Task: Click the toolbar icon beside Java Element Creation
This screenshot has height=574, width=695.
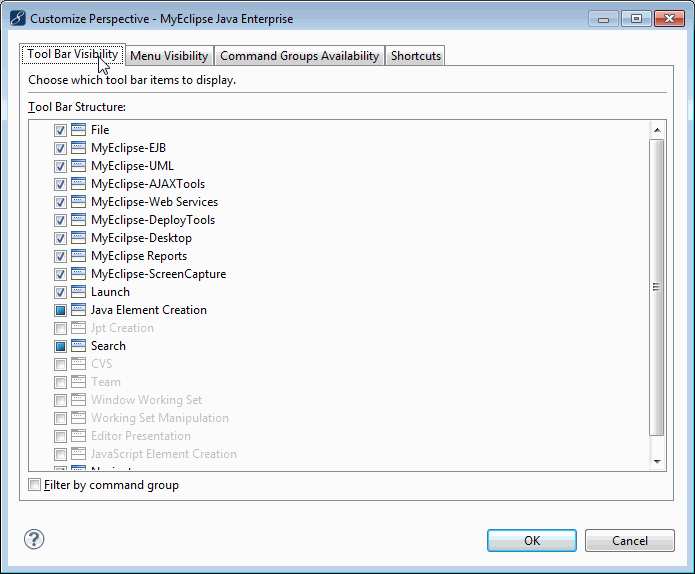Action: tap(78, 310)
